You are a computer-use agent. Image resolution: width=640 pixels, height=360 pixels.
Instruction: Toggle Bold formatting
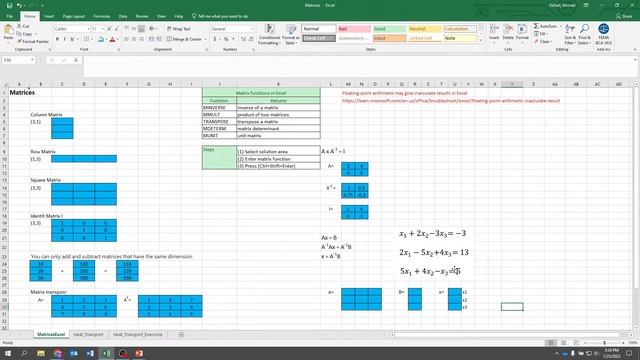(x=57, y=39)
